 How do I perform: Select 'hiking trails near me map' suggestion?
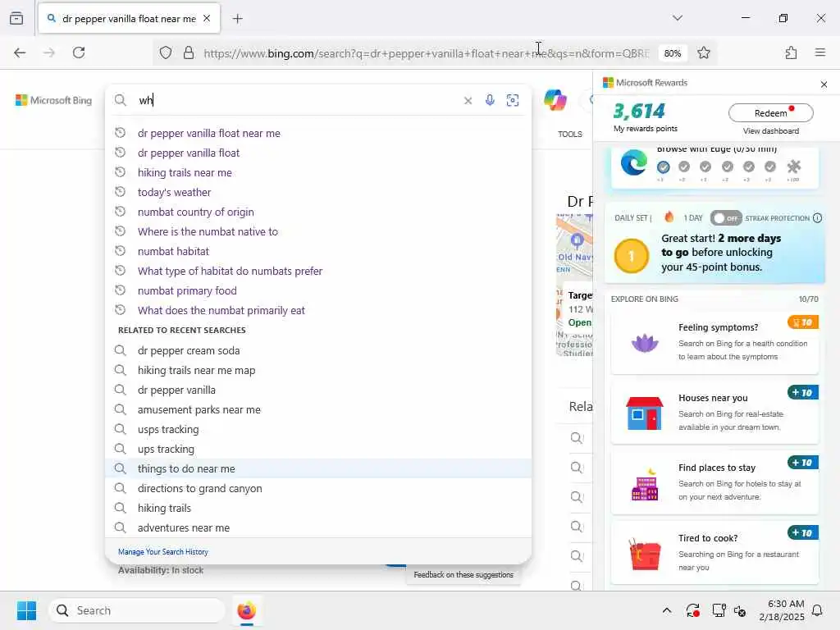pos(318,370)
